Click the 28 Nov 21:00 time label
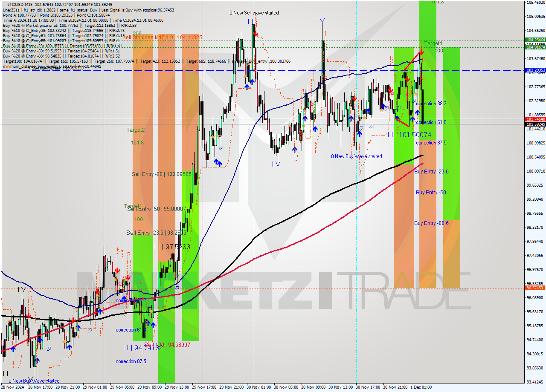This screenshot has height=392, width=546. 68,387
